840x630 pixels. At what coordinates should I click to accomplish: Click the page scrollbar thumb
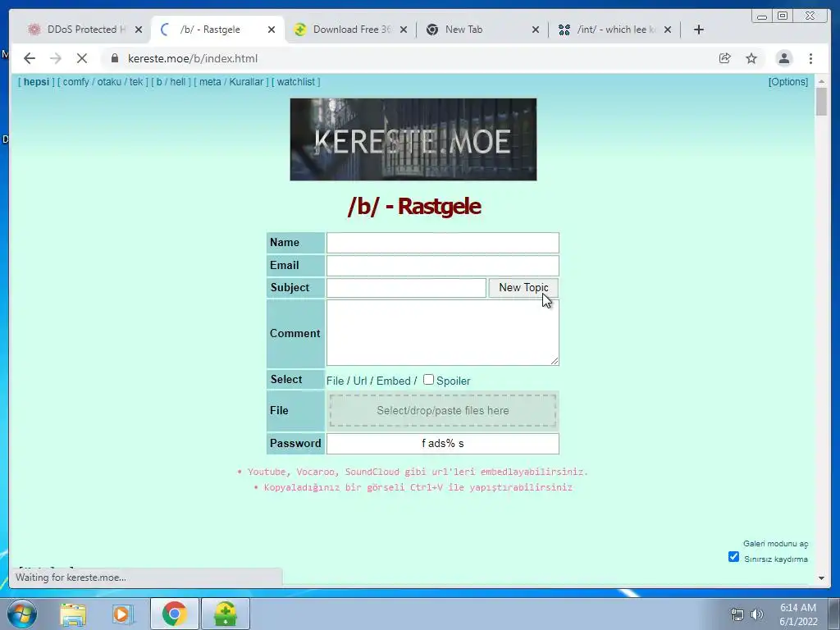click(x=822, y=102)
